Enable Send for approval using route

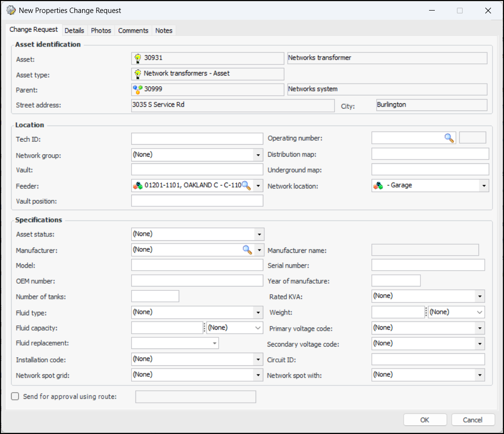[15, 397]
